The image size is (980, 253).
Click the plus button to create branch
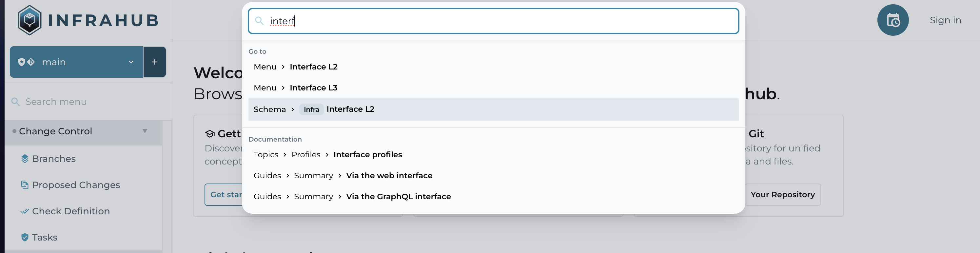point(154,62)
